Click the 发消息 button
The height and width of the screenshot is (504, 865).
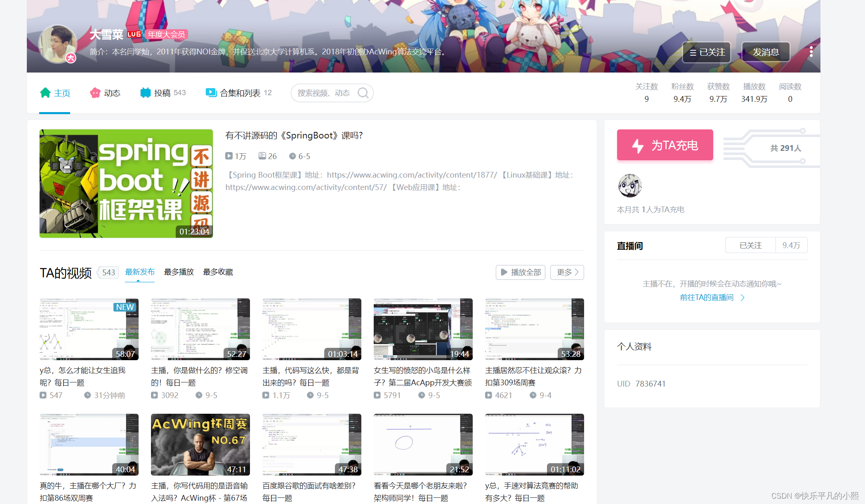pyautogui.click(x=766, y=52)
